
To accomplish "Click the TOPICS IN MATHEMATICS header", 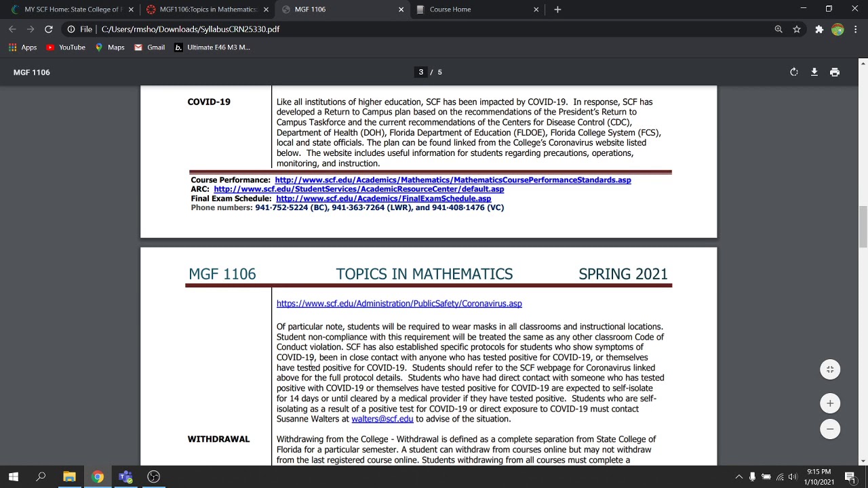I will click(x=425, y=274).
